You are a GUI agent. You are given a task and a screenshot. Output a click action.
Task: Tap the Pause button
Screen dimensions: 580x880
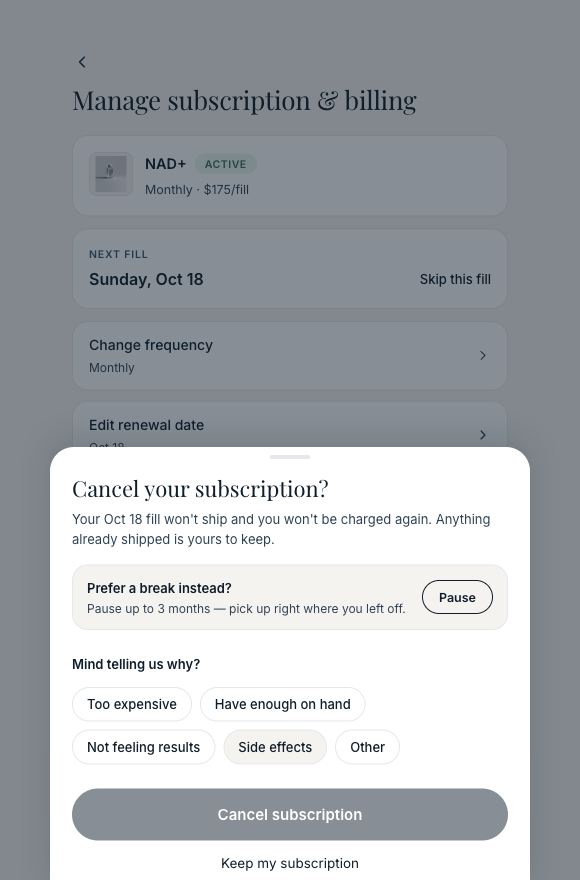[x=457, y=597]
